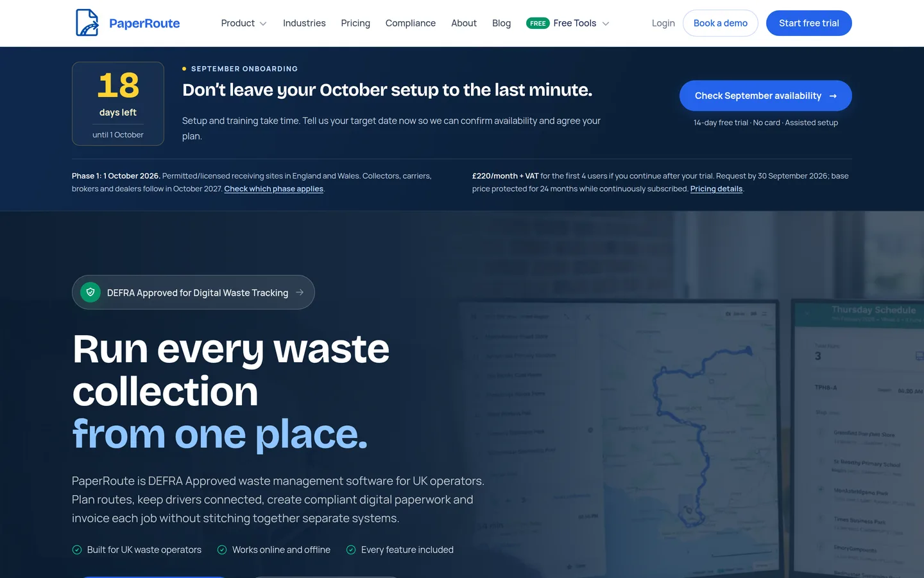Click the 'SEPTEMBER ONBOARDING' label
924x578 pixels.
click(x=244, y=69)
